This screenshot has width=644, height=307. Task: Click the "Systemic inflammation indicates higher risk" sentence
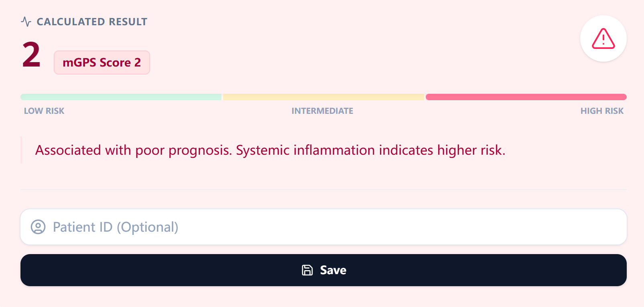pos(370,150)
